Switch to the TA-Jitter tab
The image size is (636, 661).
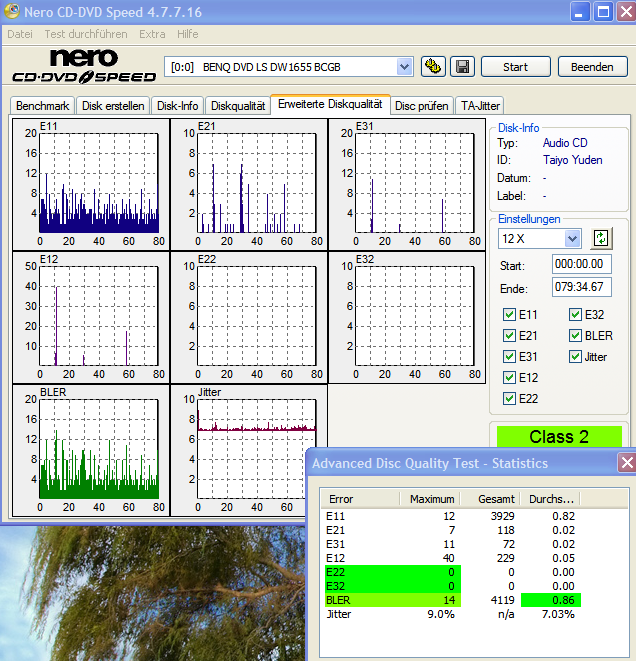[479, 106]
